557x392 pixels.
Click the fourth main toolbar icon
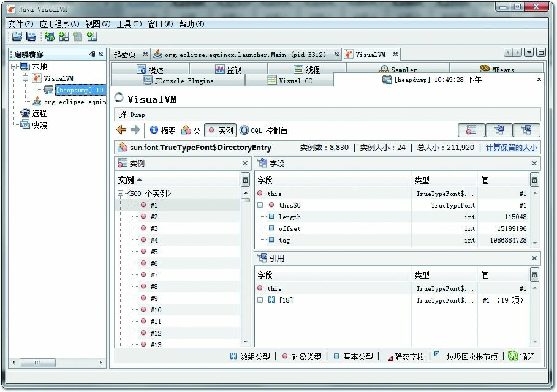pyautogui.click(x=64, y=36)
